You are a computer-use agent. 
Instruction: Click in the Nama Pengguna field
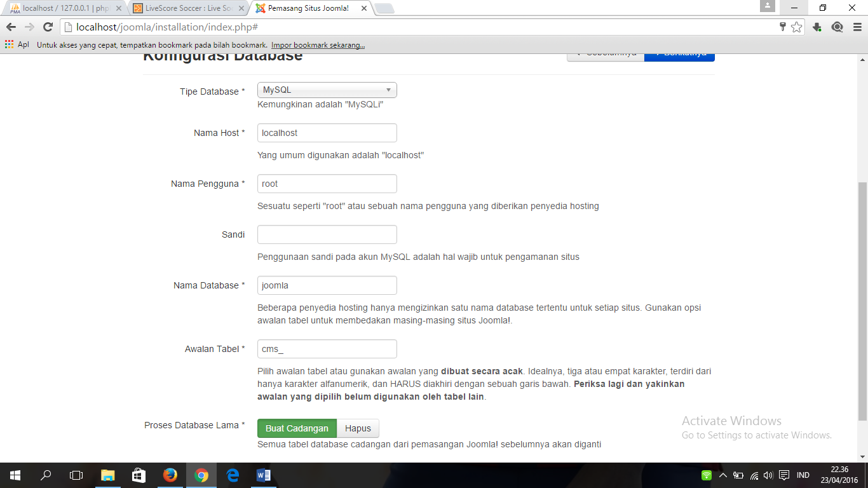tap(327, 184)
